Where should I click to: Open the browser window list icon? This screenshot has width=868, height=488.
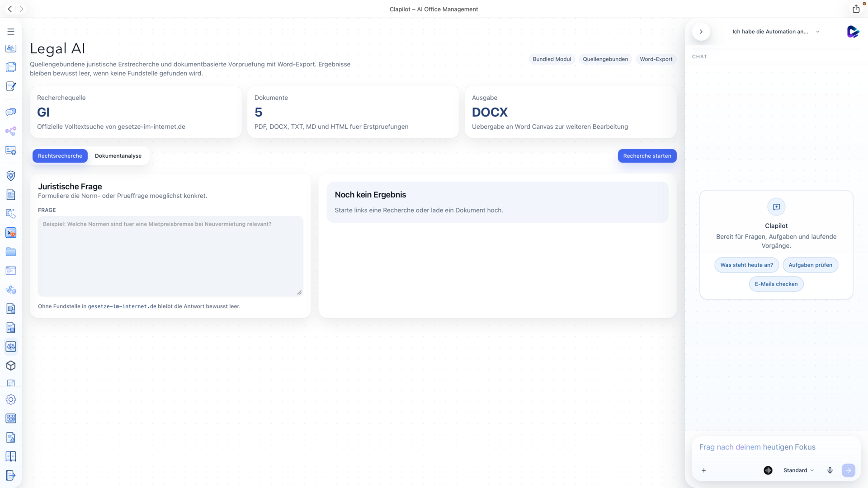coord(11,271)
